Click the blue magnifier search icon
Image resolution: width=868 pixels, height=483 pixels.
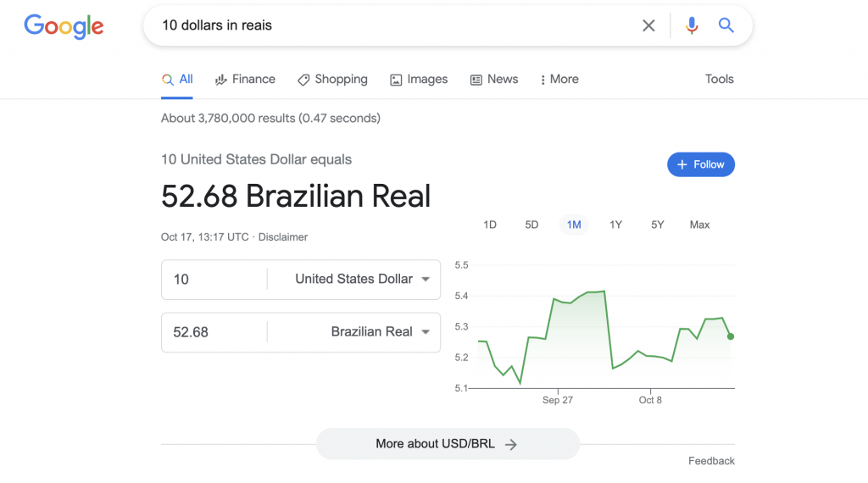tap(726, 25)
